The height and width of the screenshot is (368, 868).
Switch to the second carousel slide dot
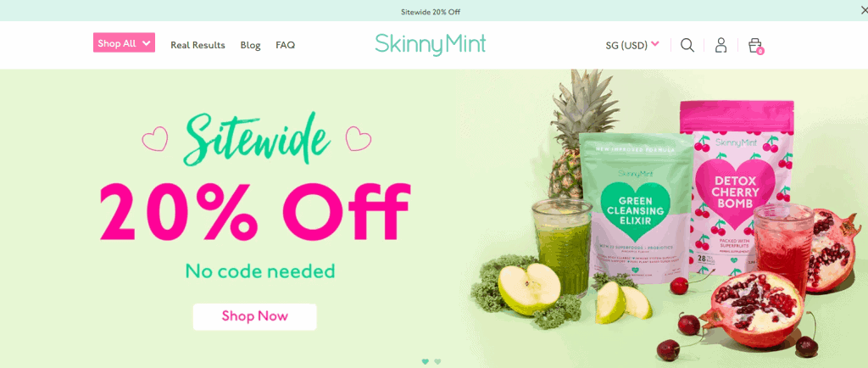tap(437, 361)
